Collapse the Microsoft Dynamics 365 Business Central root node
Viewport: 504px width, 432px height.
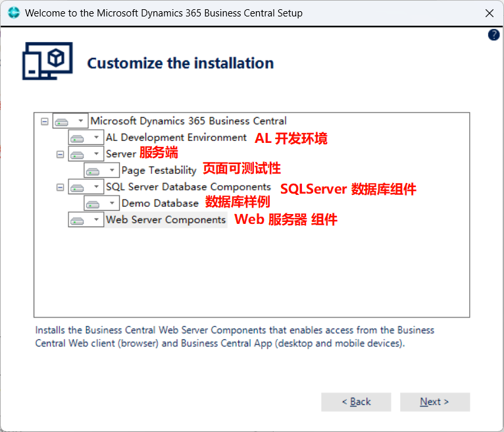coord(45,121)
